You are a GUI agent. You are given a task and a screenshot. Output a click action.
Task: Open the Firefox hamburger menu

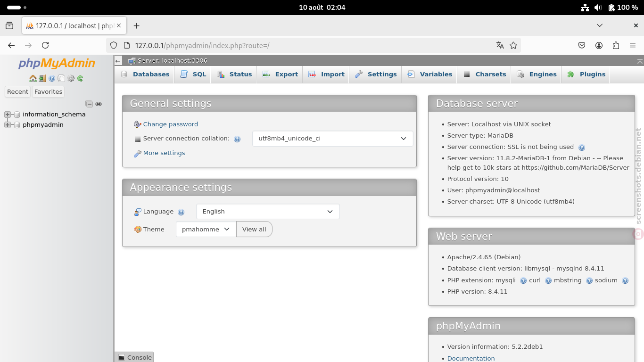click(633, 45)
